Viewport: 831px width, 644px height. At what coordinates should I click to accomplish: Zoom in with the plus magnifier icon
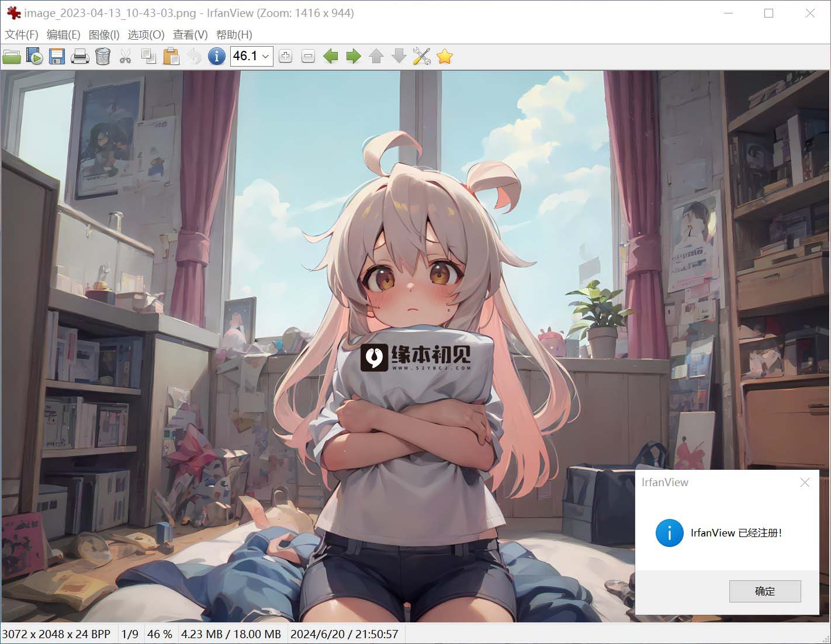(285, 57)
